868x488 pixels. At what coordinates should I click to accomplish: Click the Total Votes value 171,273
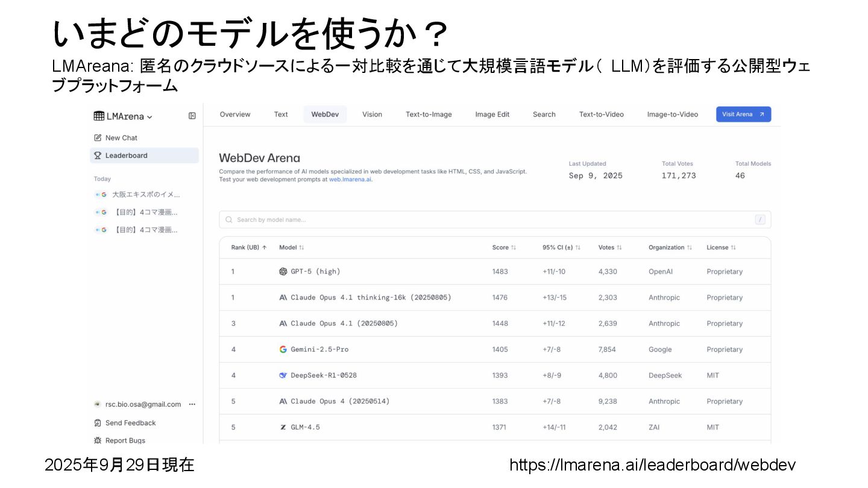click(x=679, y=176)
